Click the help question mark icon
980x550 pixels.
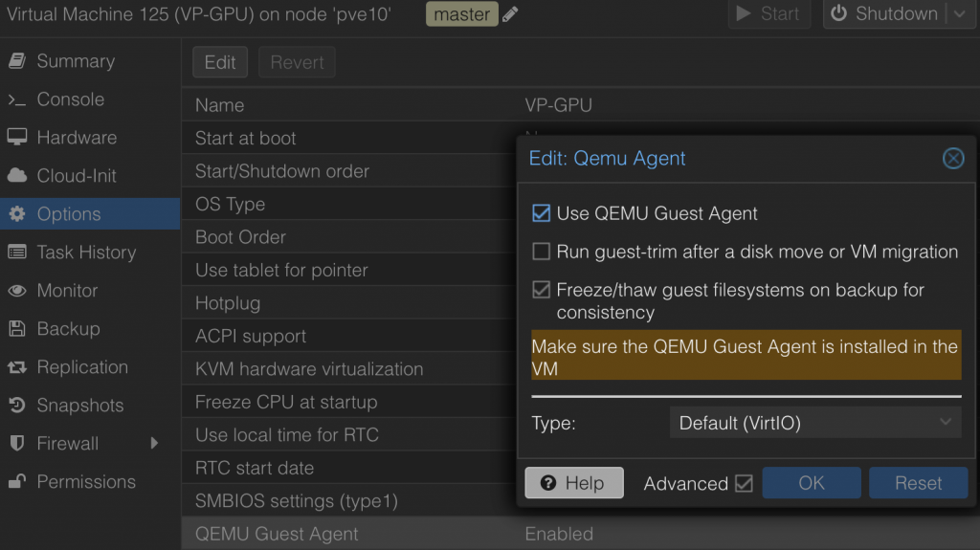pos(548,483)
